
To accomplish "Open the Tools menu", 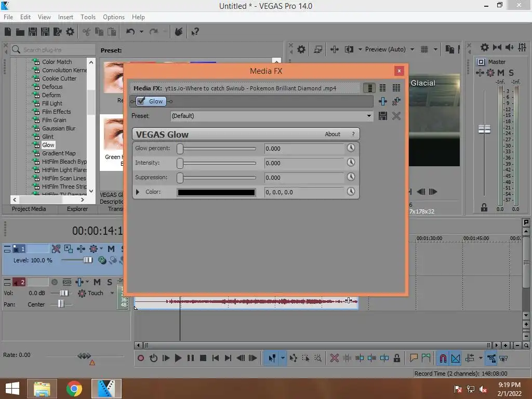I will click(x=88, y=17).
